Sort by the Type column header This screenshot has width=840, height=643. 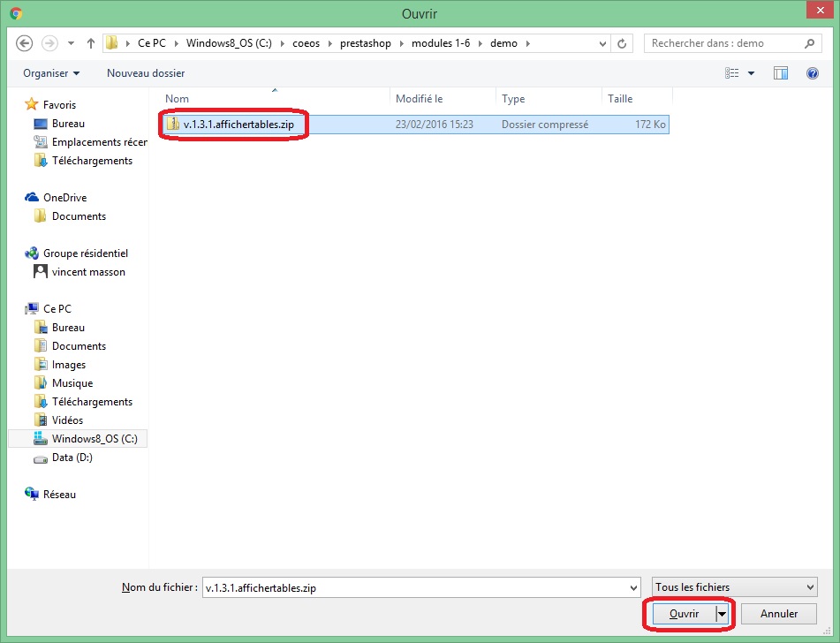point(549,99)
